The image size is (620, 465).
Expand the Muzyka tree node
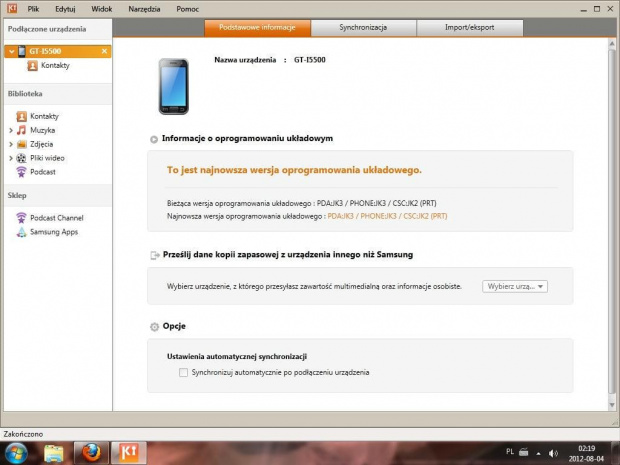click(x=11, y=130)
